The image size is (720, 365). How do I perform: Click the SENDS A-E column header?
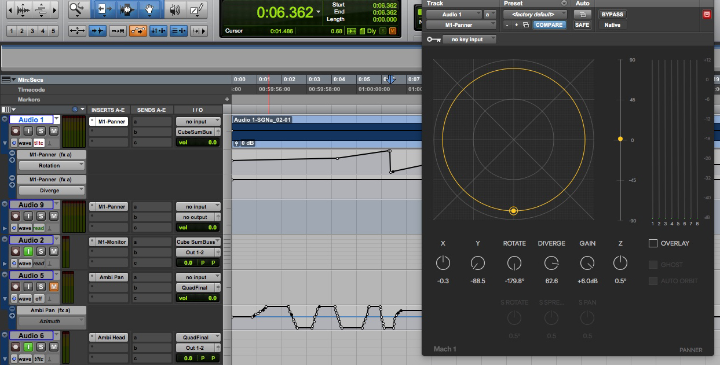(x=152, y=110)
